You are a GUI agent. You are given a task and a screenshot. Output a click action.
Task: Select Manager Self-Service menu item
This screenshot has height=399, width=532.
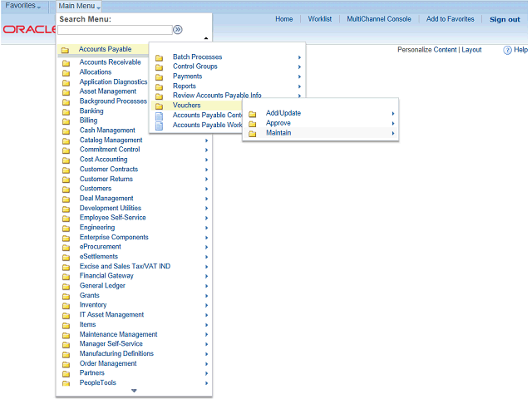tap(111, 344)
